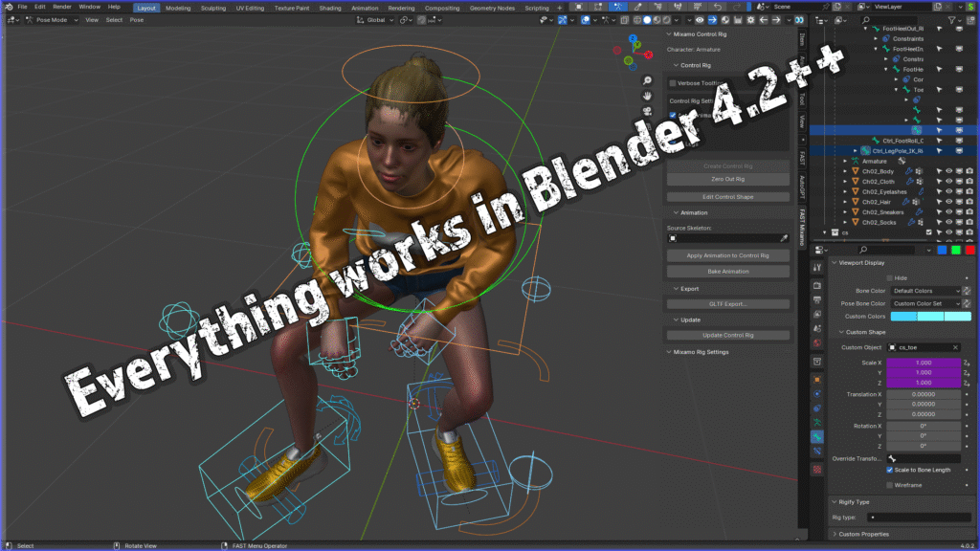Screen dimensions: 980x551
Task: Open the Pose menu in viewport header
Action: (x=136, y=20)
